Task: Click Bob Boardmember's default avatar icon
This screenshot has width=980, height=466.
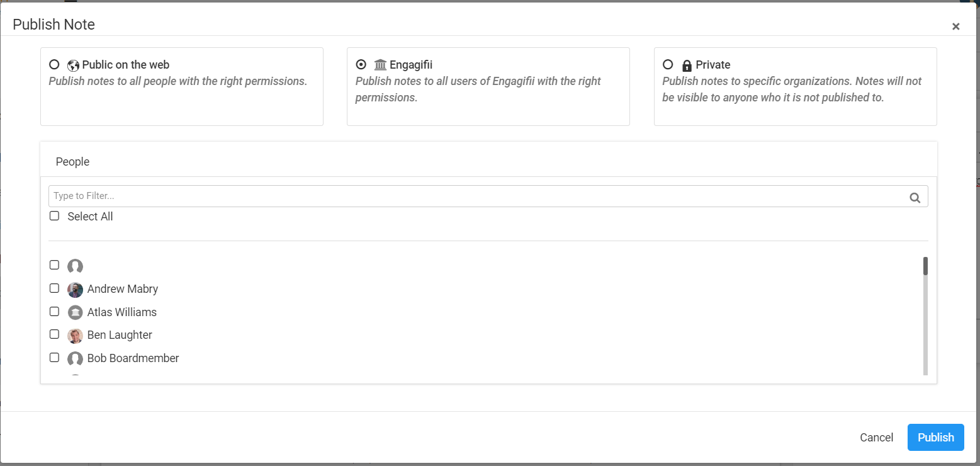Action: [x=76, y=359]
